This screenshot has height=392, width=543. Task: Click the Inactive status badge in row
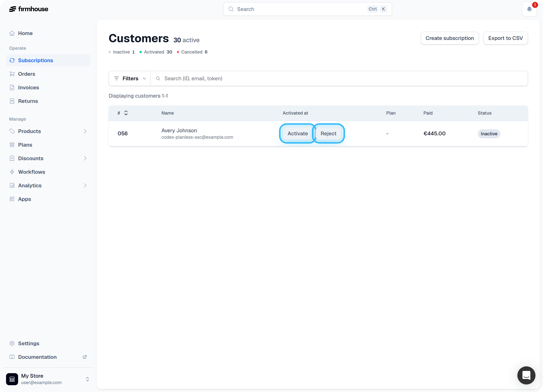(489, 134)
